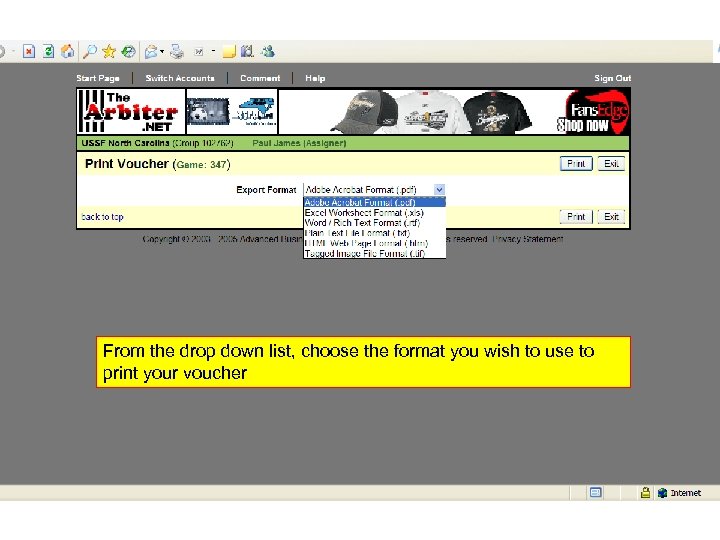Screen dimensions: 720x540
Task: Go to the browser Home page icon
Action: tap(68, 51)
